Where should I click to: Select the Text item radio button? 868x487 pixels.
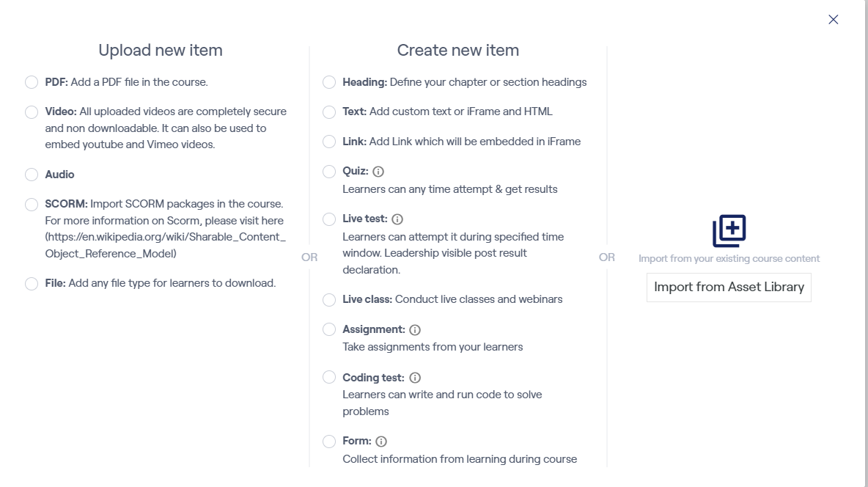coord(329,112)
